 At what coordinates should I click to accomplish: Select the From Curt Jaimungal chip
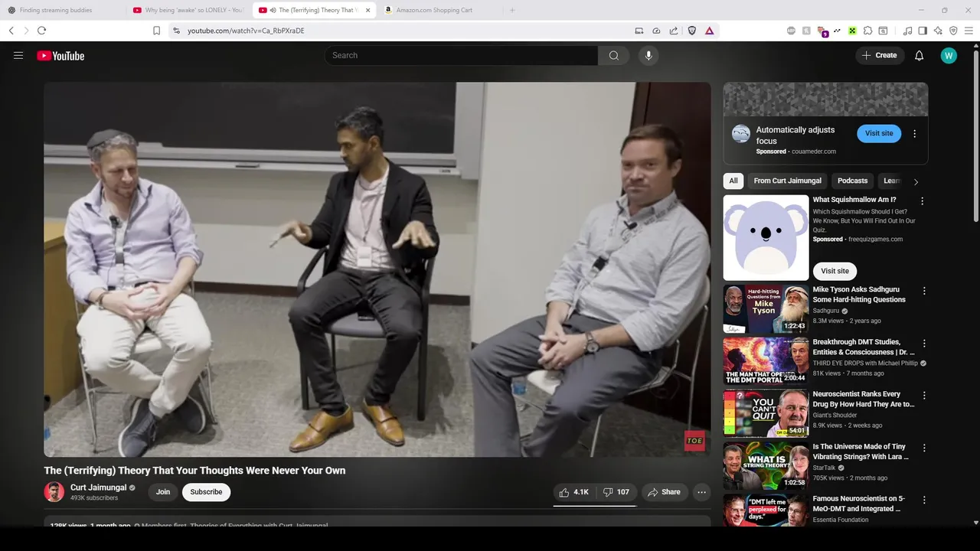click(787, 181)
